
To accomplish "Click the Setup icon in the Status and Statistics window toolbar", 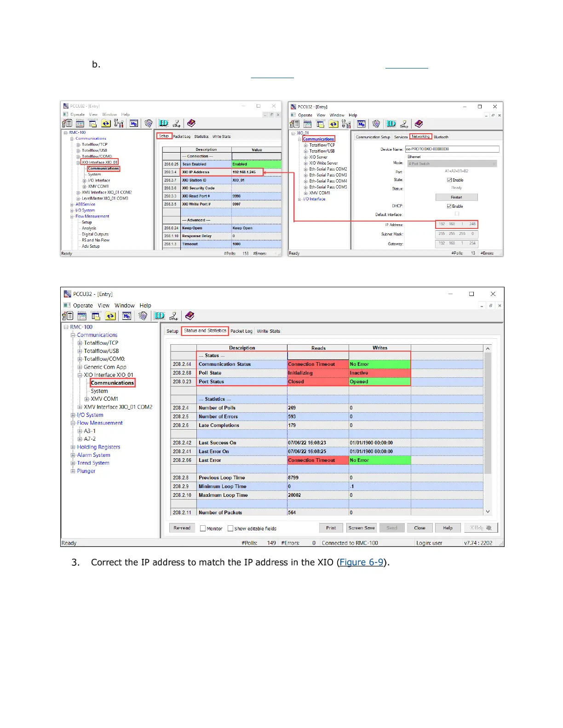I will (173, 316).
